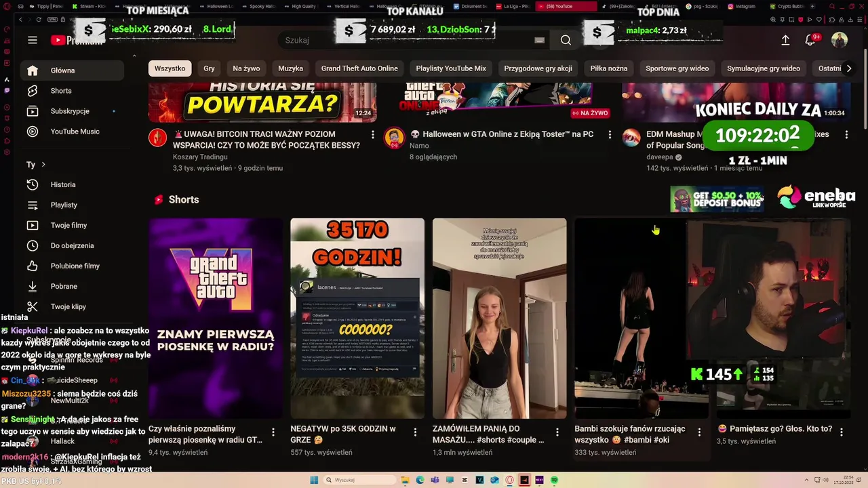Select the Sportowe gry wideo chip
The image size is (868, 488).
[677, 68]
